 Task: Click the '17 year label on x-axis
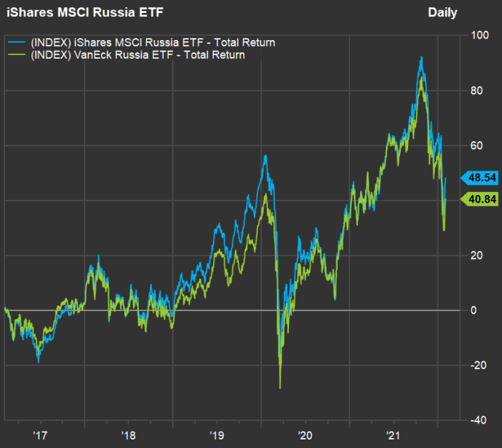coord(40,434)
